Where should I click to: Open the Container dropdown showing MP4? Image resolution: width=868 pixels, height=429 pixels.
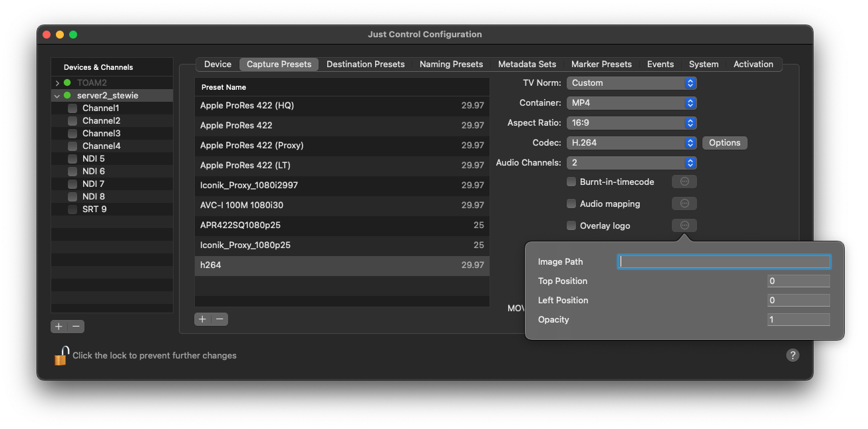(631, 103)
